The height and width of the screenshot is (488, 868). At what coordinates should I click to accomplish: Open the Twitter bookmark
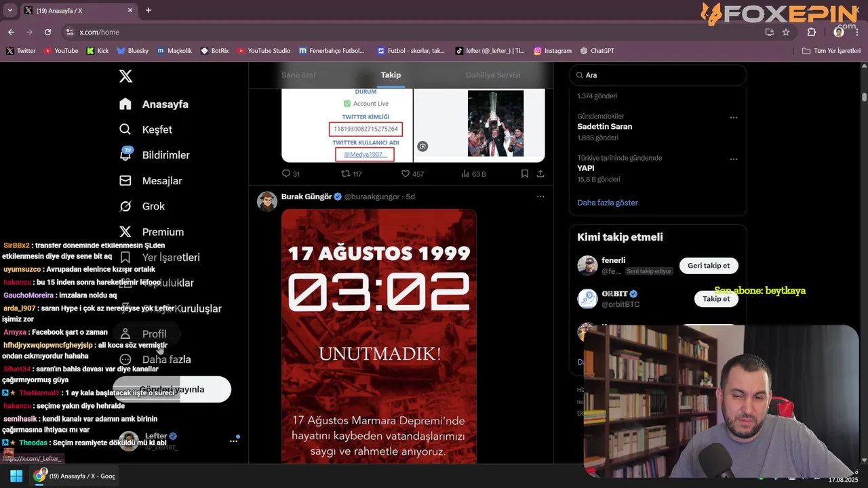click(x=21, y=51)
